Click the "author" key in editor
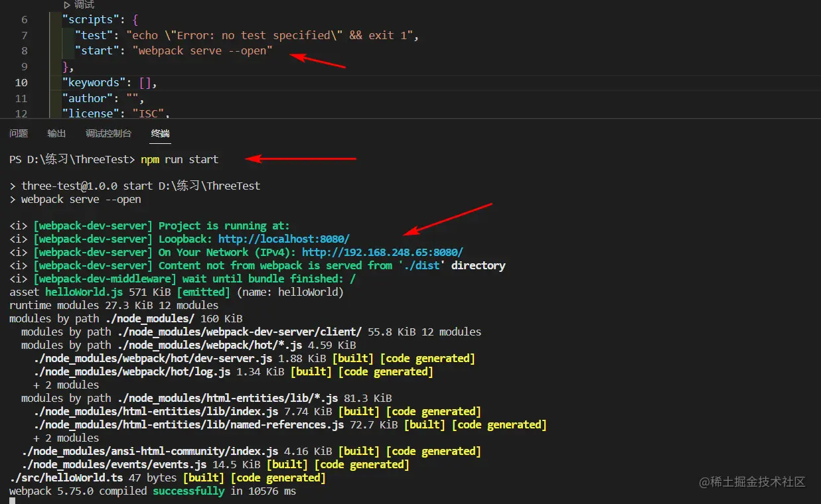The height and width of the screenshot is (504, 821). point(88,98)
